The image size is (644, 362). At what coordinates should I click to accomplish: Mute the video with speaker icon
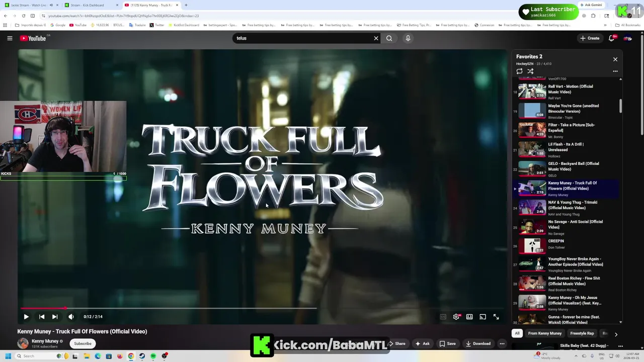[71, 317]
